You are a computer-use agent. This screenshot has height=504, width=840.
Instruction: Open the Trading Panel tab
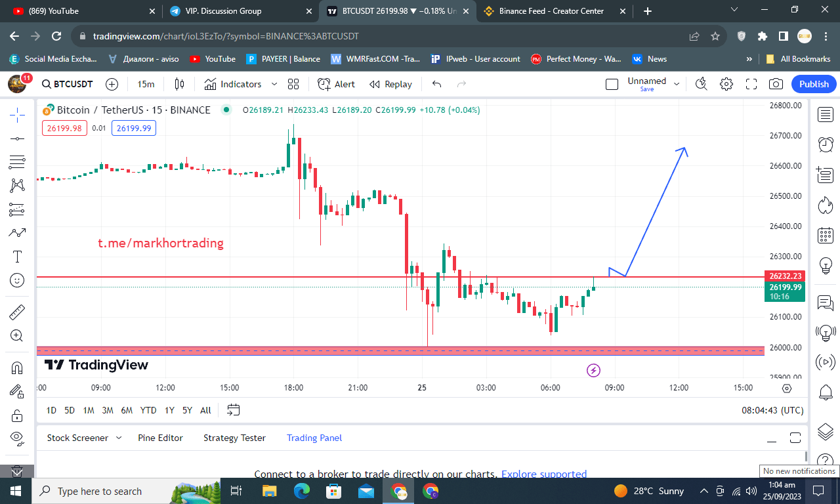click(x=314, y=438)
